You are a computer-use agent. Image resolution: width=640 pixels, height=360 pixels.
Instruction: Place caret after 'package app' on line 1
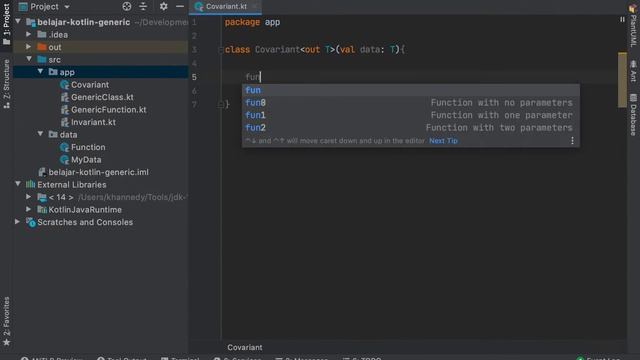[x=280, y=22]
